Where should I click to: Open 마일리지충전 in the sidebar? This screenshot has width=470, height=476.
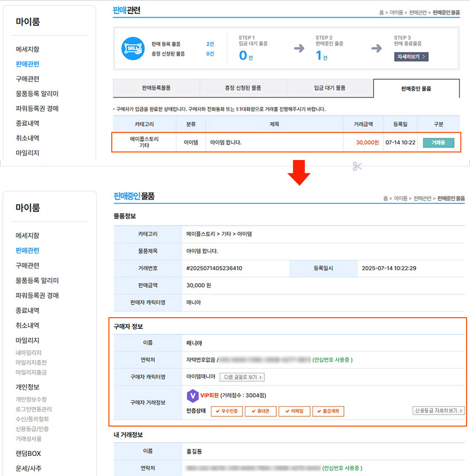(32, 362)
